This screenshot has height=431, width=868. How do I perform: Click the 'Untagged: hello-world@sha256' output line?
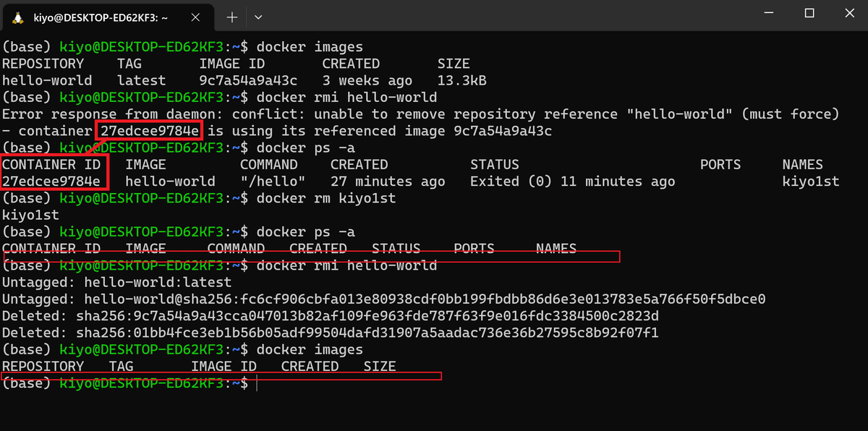tap(383, 299)
